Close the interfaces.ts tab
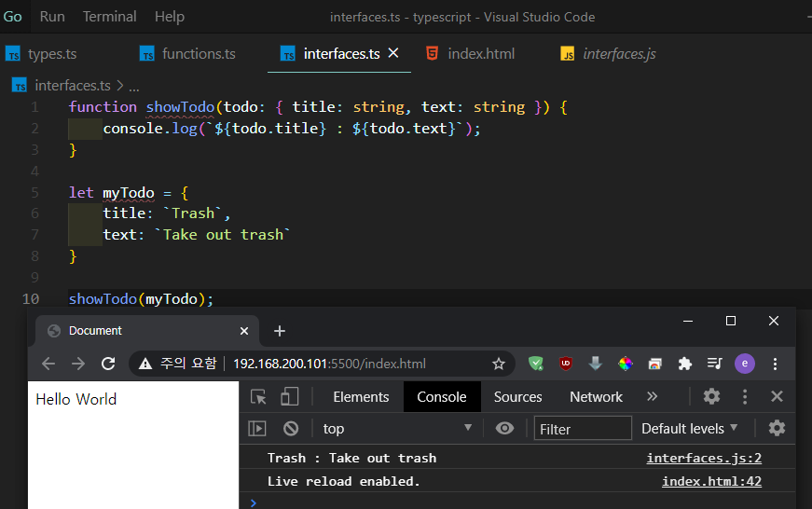The width and height of the screenshot is (812, 509). [393, 53]
